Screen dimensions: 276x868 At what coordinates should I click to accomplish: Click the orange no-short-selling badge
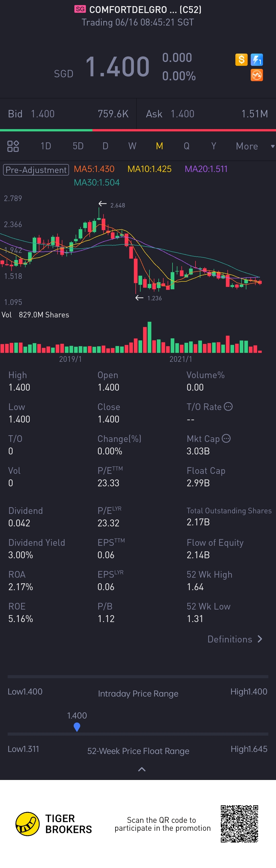(x=257, y=75)
